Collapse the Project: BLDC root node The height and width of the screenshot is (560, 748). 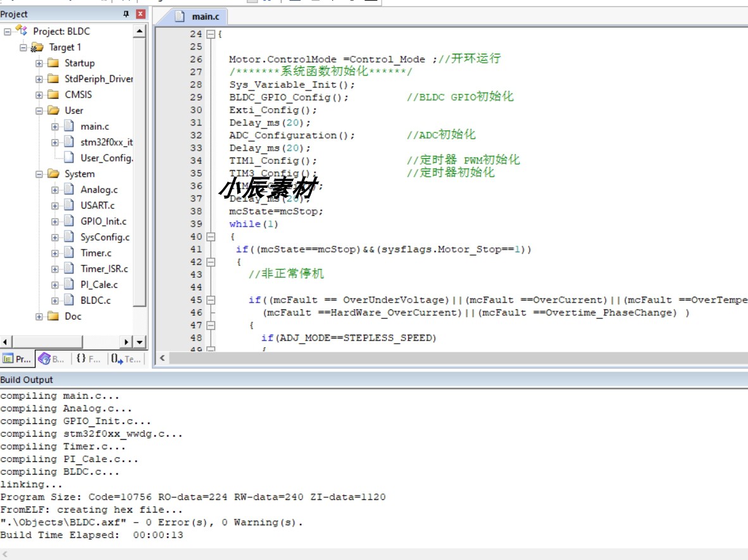click(7, 32)
